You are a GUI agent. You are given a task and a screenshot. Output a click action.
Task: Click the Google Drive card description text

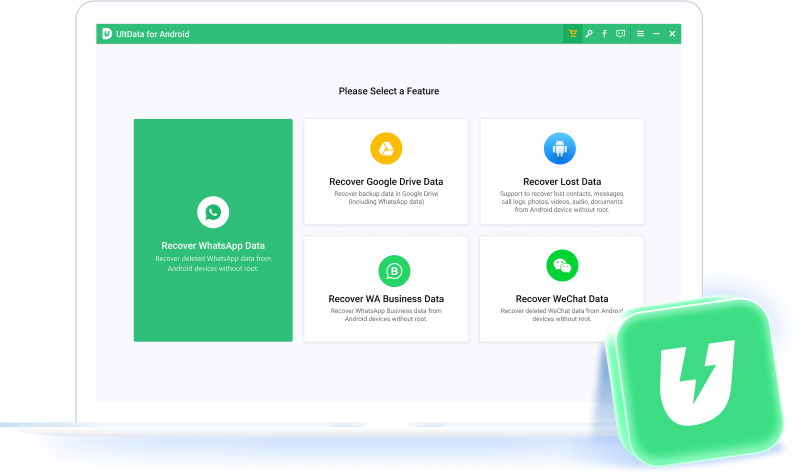pos(386,198)
